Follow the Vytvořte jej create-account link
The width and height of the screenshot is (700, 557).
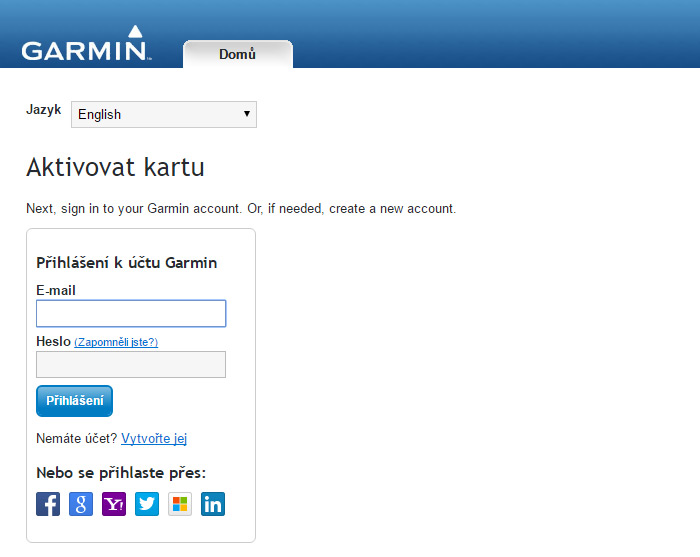154,438
